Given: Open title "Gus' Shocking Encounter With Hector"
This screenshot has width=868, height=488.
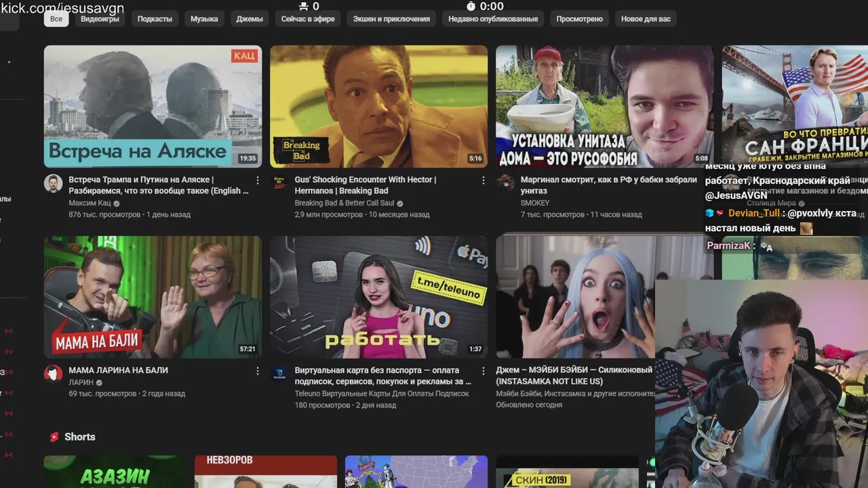Looking at the screenshot, I should coord(365,185).
